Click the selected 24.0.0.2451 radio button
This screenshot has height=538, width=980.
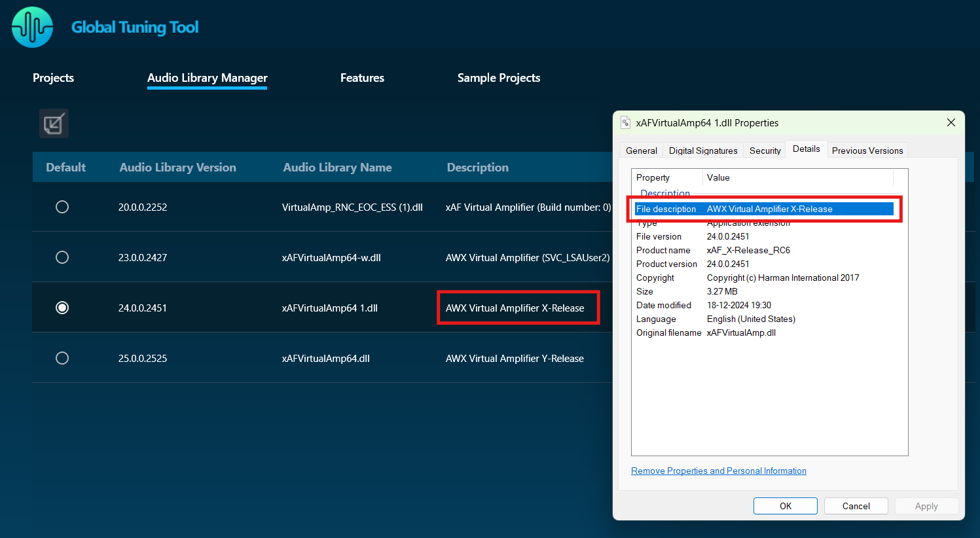click(x=62, y=308)
